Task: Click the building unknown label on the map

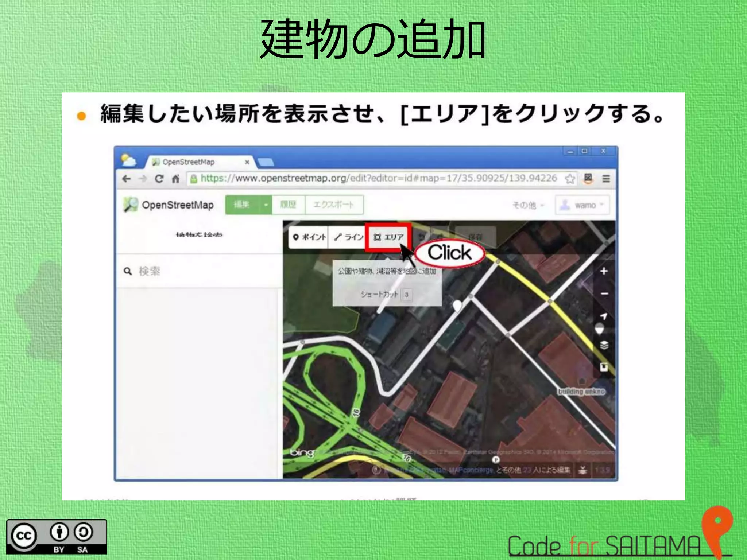Action: tap(581, 391)
